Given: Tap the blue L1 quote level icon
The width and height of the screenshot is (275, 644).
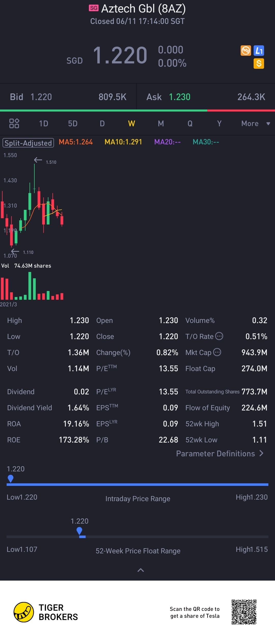Looking at the screenshot, I should (259, 50).
